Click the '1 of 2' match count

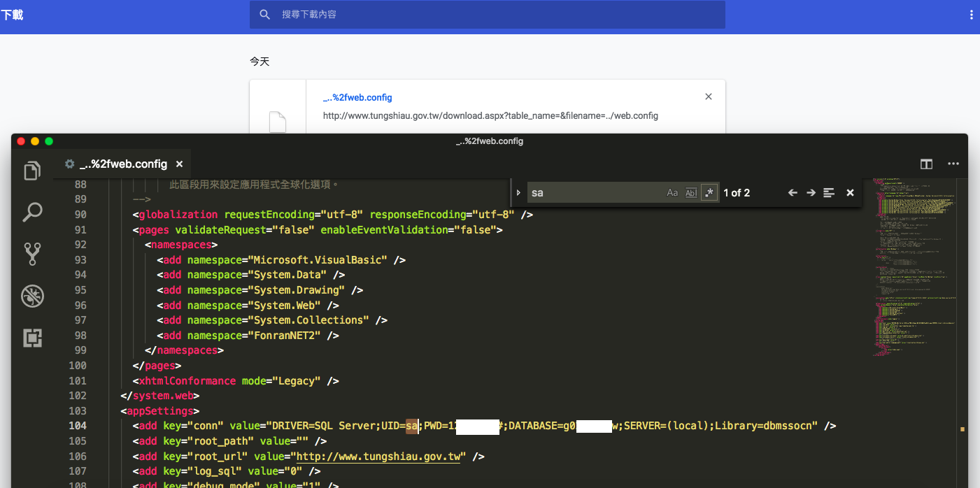coord(737,193)
